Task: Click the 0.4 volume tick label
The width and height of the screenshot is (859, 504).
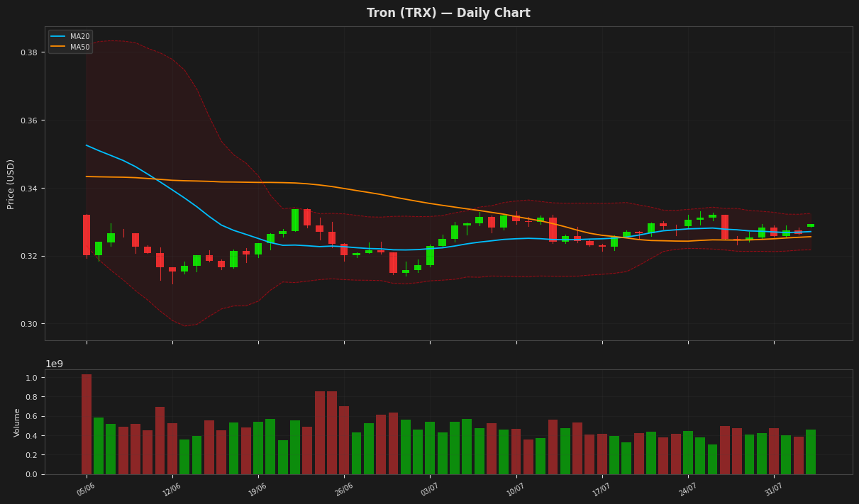Action: click(31, 435)
